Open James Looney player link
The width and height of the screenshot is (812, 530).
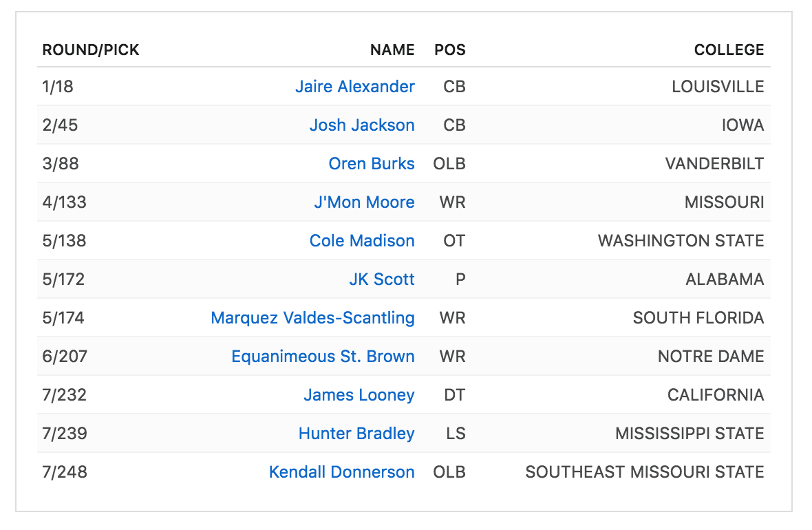[x=359, y=395]
